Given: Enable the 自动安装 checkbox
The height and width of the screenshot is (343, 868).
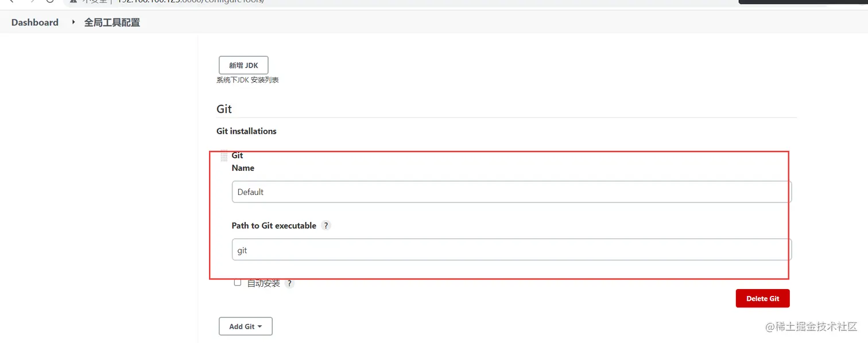Looking at the screenshot, I should [238, 283].
